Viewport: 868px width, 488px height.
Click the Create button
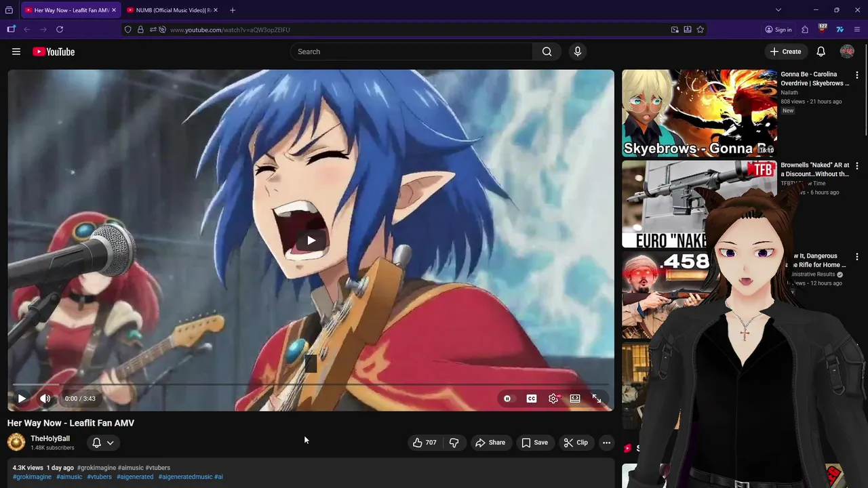pyautogui.click(x=786, y=52)
